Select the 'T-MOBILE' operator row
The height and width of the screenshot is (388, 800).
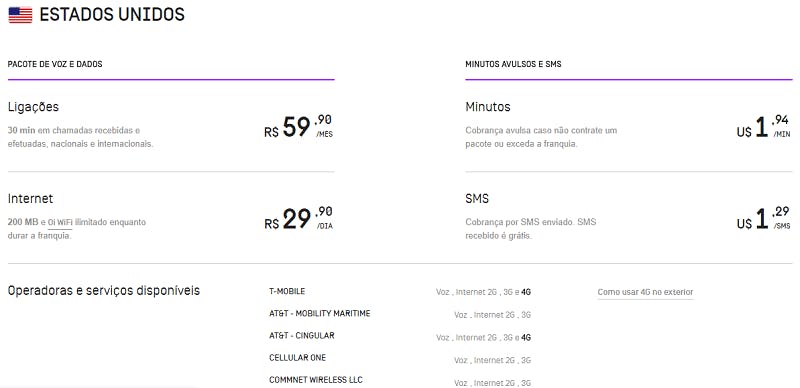(x=287, y=291)
